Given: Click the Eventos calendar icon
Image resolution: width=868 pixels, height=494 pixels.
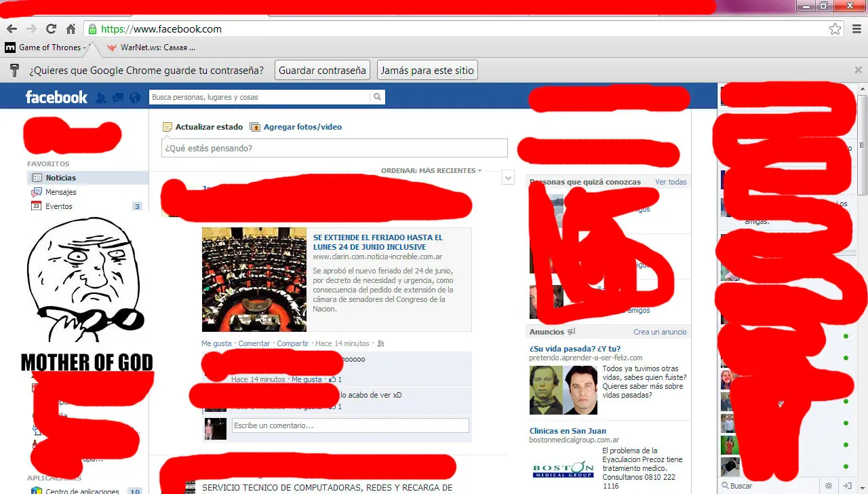Looking at the screenshot, I should 37,206.
